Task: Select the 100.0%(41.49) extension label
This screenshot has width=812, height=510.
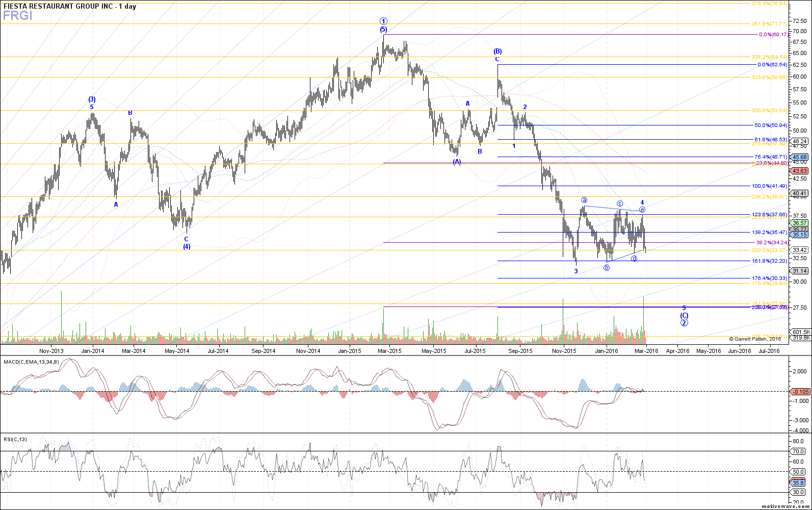Action: point(770,186)
